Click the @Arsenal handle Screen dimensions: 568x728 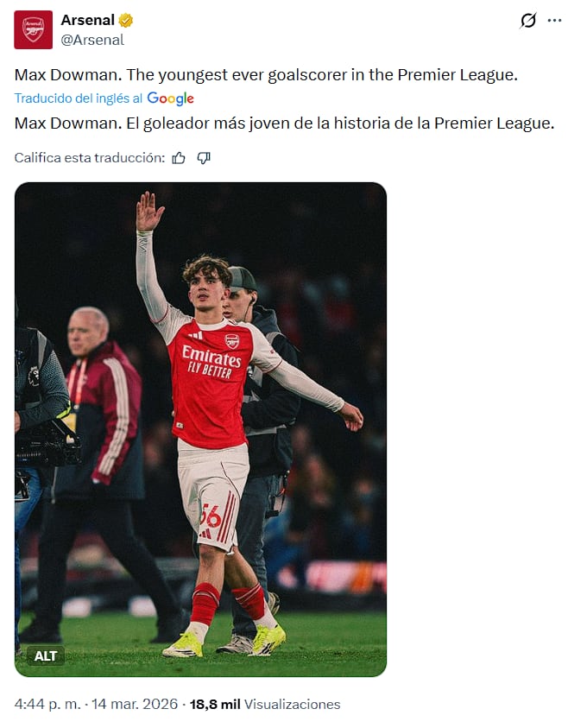tap(92, 40)
